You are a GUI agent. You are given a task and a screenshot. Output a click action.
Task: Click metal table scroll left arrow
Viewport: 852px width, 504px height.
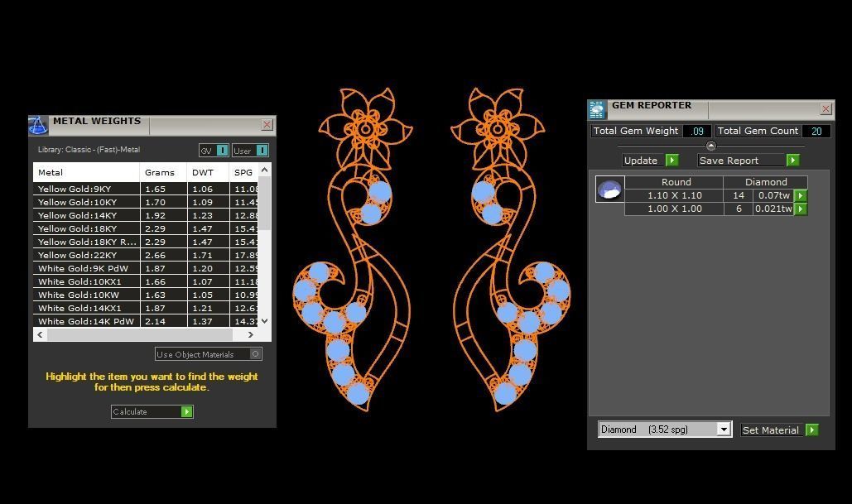tap(41, 335)
